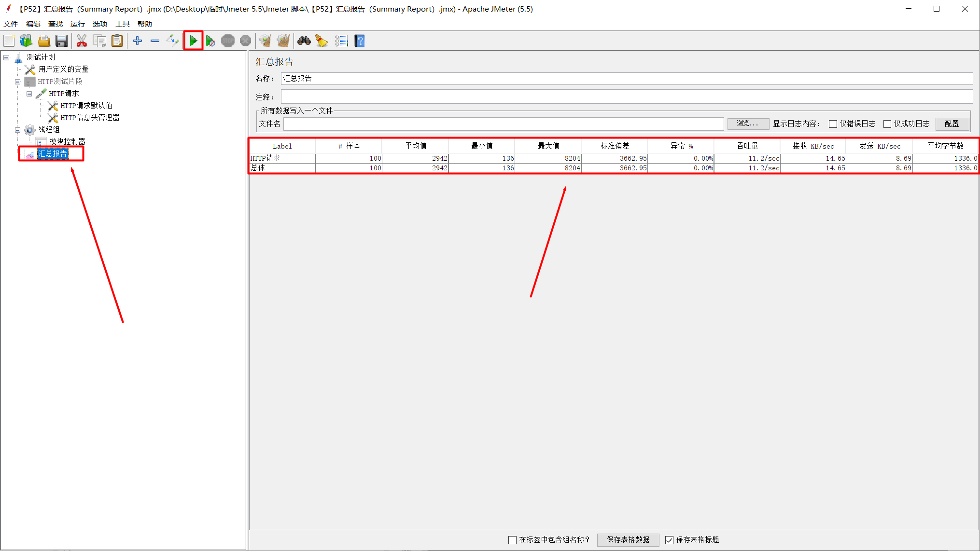Click the 吞吐量 column header

click(x=747, y=146)
